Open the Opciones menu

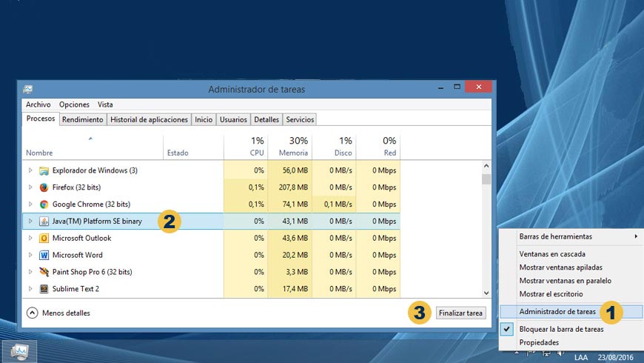click(x=74, y=104)
